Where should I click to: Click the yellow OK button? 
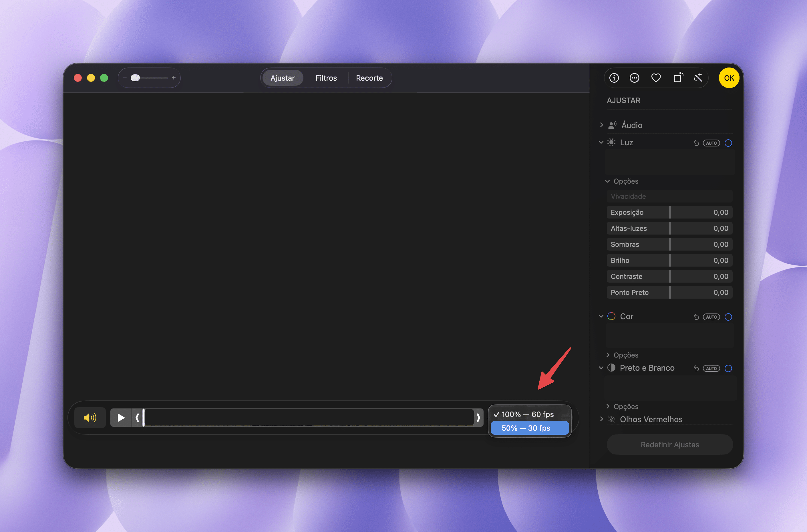click(x=729, y=78)
